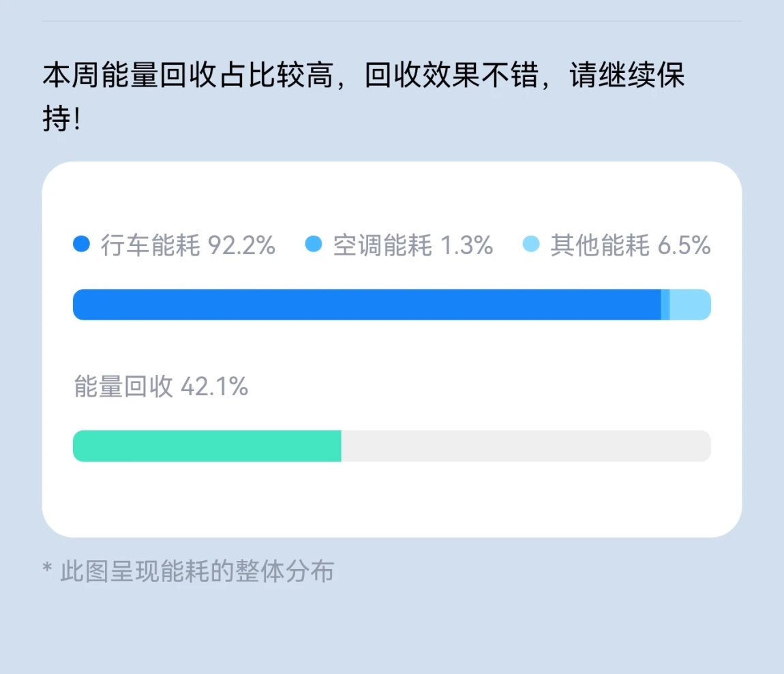Tap the weekly energy recovery summary headline
Image resolution: width=784 pixels, height=674 pixels.
pos(363,97)
